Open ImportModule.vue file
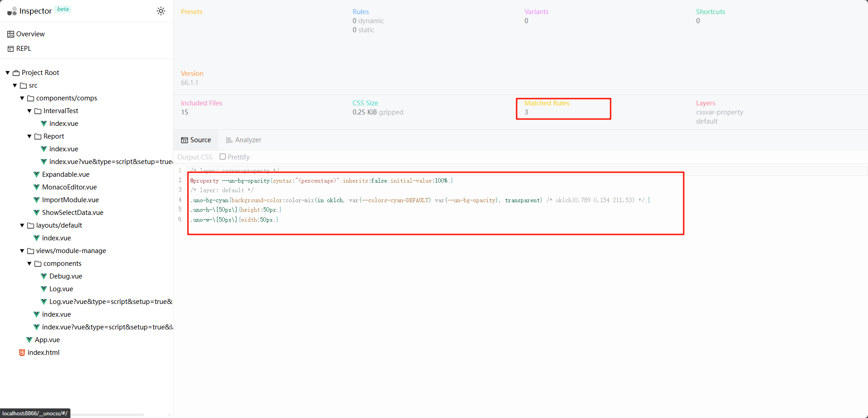Image resolution: width=868 pixels, height=418 pixels. (x=70, y=200)
